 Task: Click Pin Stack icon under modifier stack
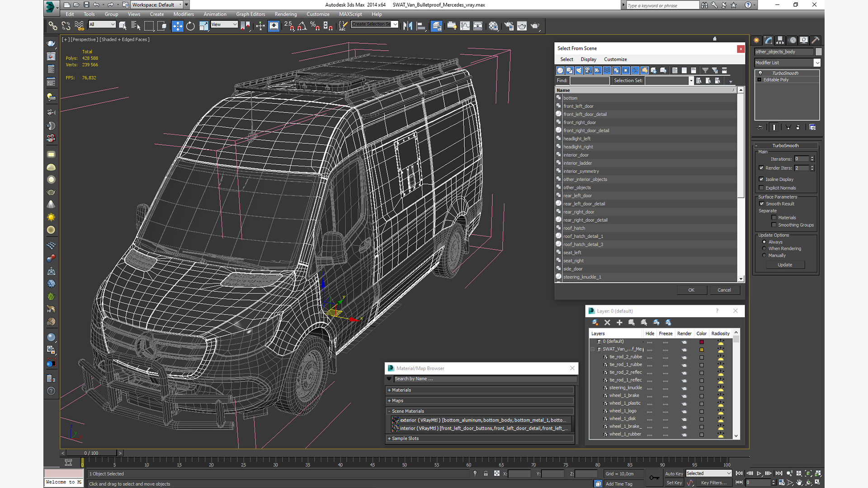point(759,127)
